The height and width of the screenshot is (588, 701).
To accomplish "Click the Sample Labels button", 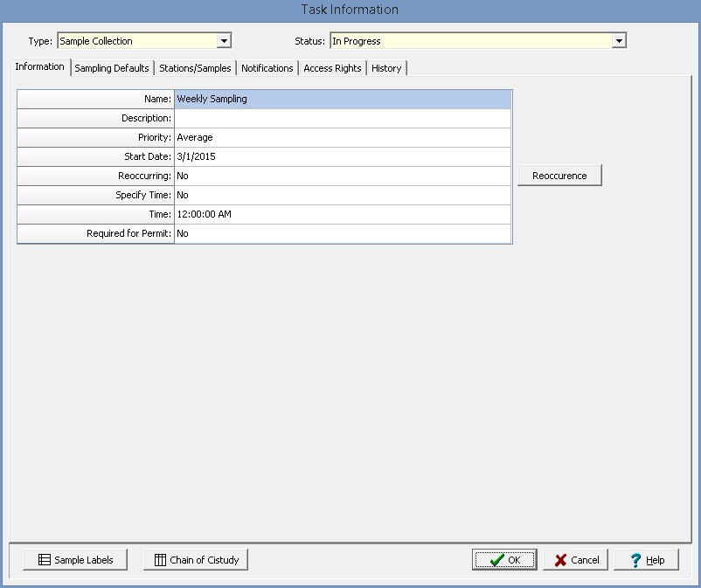I will 75,560.
